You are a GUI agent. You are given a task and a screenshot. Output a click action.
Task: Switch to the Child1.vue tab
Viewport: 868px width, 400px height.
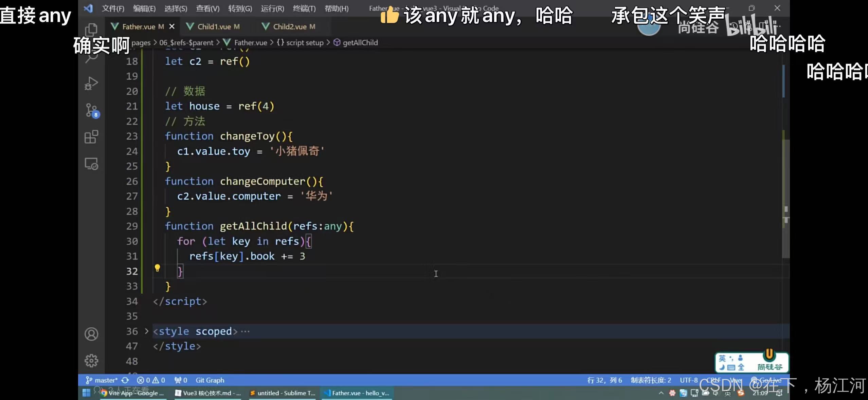tap(214, 26)
